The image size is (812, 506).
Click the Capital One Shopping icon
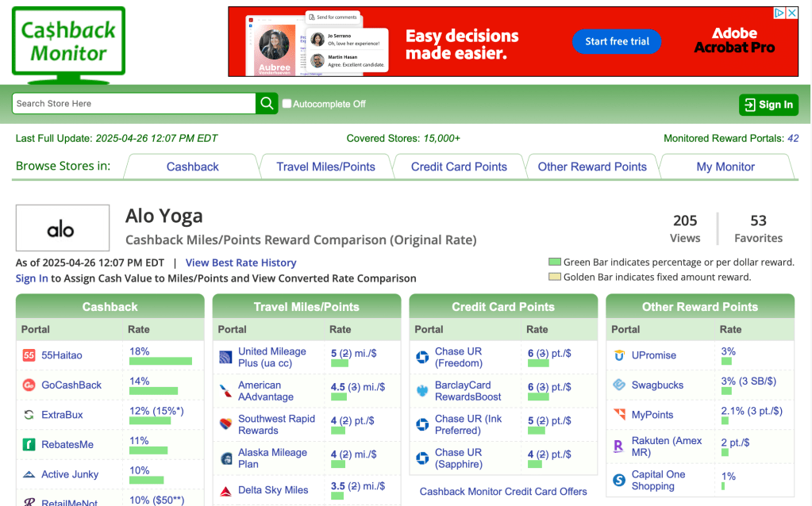pos(619,480)
